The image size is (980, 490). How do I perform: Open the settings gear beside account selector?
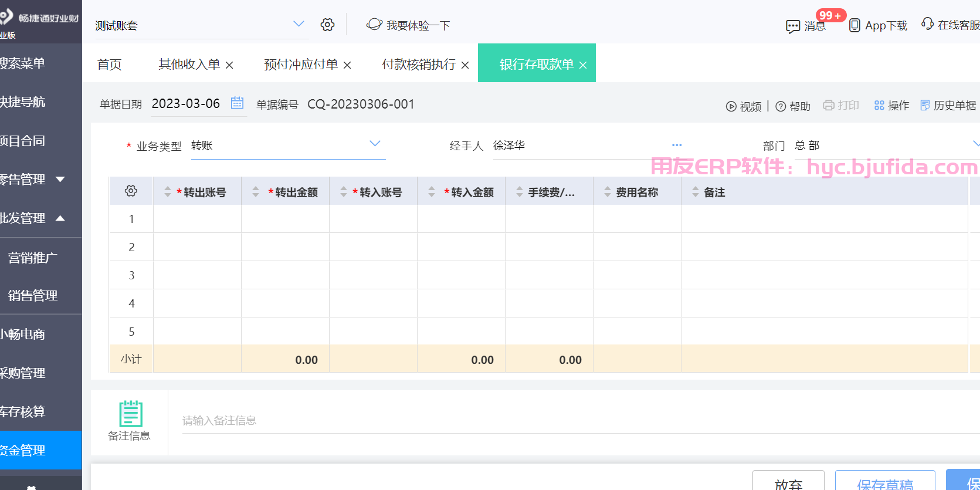(327, 25)
